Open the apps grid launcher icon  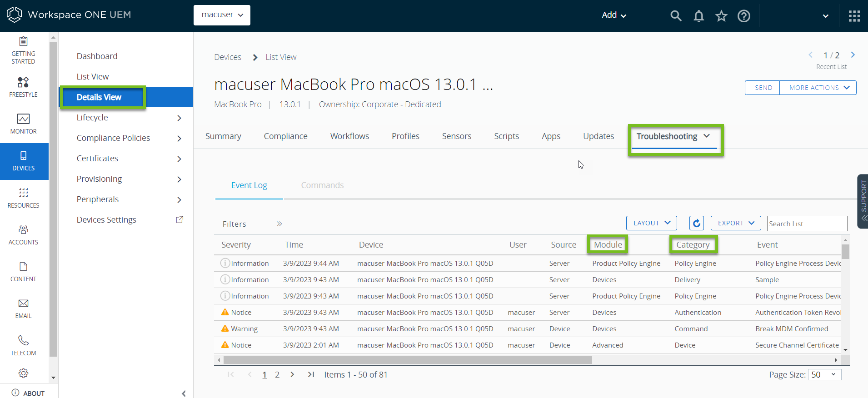(854, 16)
